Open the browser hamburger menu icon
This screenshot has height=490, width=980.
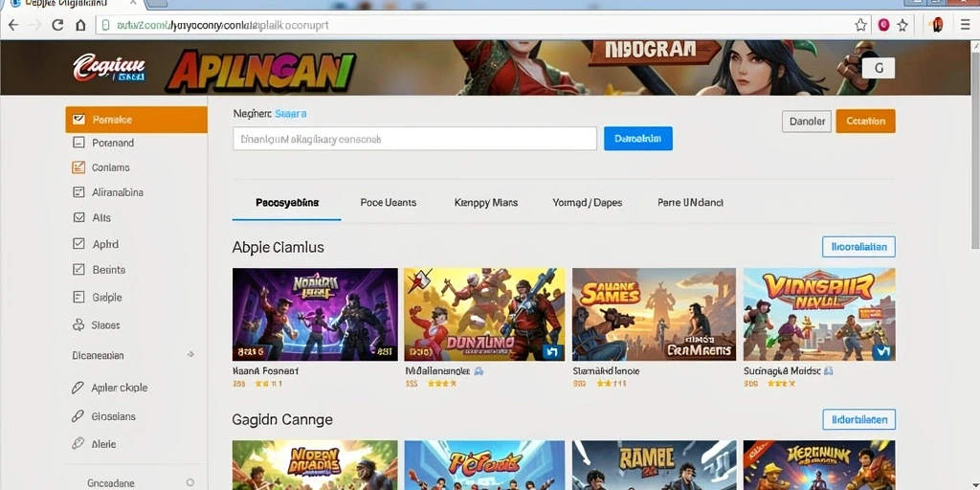[x=966, y=25]
